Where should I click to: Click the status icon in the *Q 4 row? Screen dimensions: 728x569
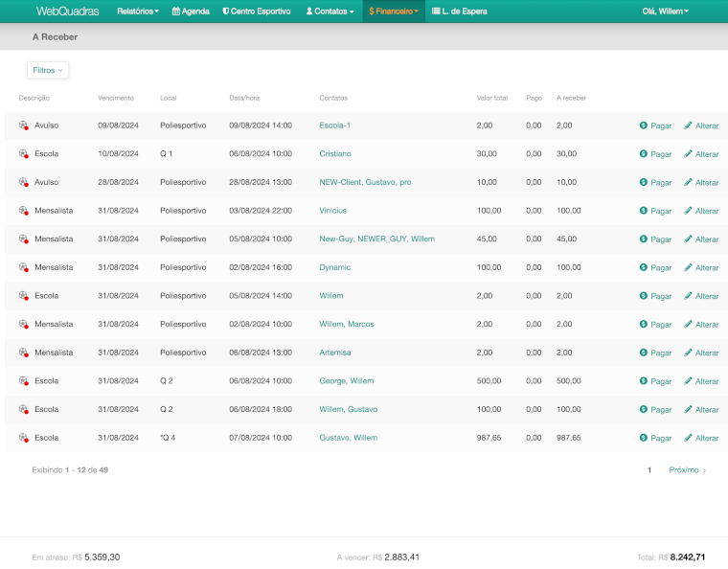tap(24, 438)
